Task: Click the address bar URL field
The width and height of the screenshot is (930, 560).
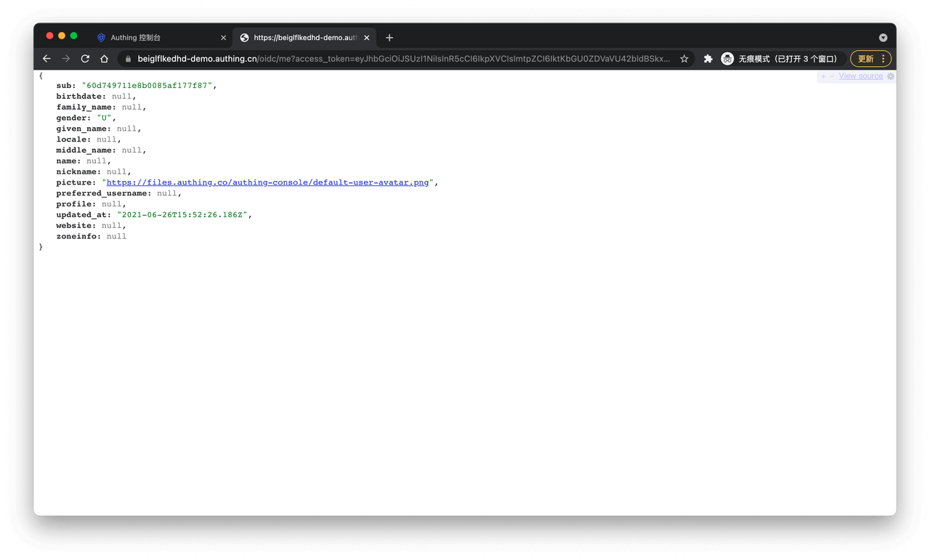Action: coord(400,59)
